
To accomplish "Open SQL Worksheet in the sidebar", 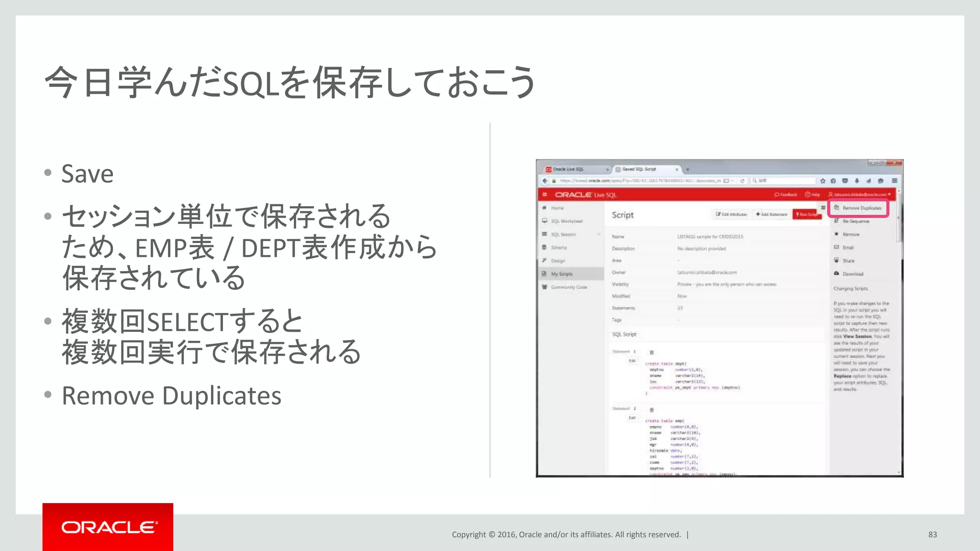I will point(567,221).
